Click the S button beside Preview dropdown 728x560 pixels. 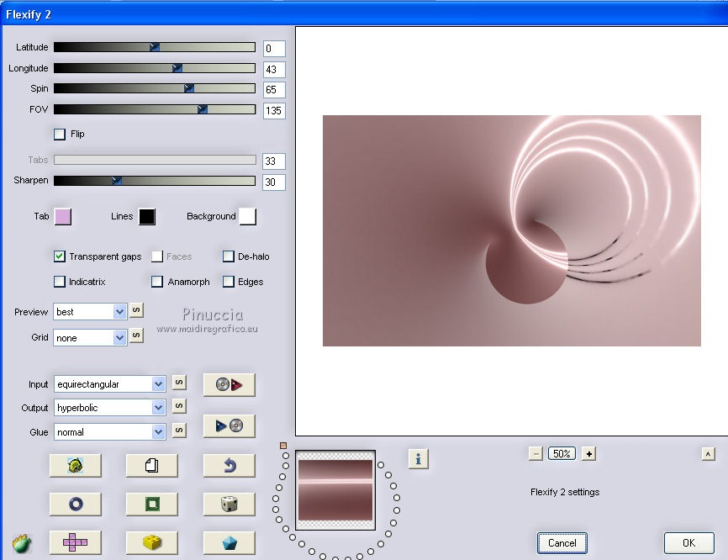[x=136, y=310]
